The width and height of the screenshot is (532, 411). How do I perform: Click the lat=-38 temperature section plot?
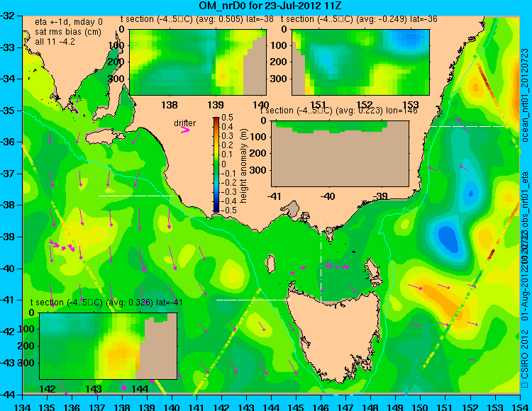198,62
